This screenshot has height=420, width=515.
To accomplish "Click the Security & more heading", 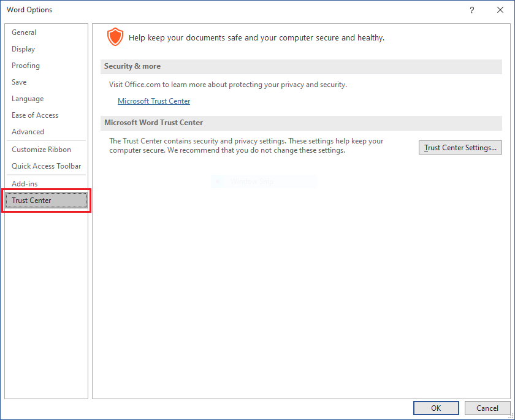I will pos(132,66).
